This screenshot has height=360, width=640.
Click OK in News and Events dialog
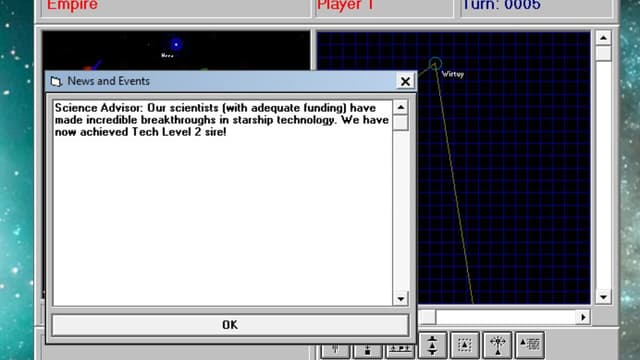pyautogui.click(x=230, y=325)
